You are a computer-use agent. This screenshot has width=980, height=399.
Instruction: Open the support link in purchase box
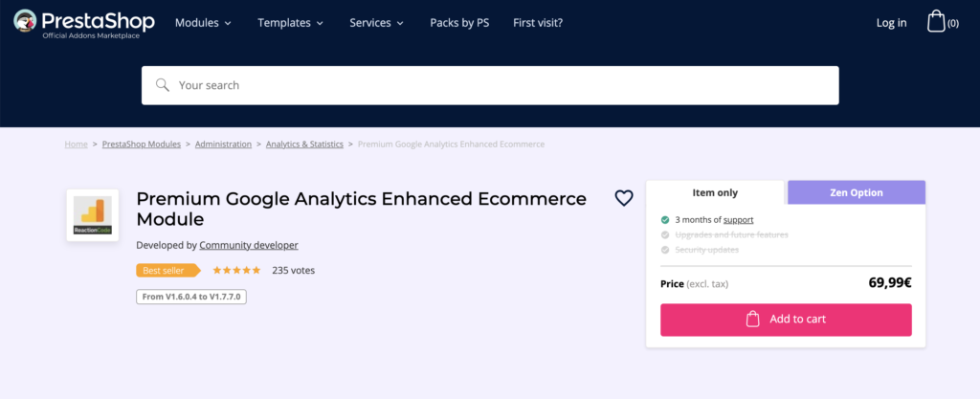(x=738, y=220)
